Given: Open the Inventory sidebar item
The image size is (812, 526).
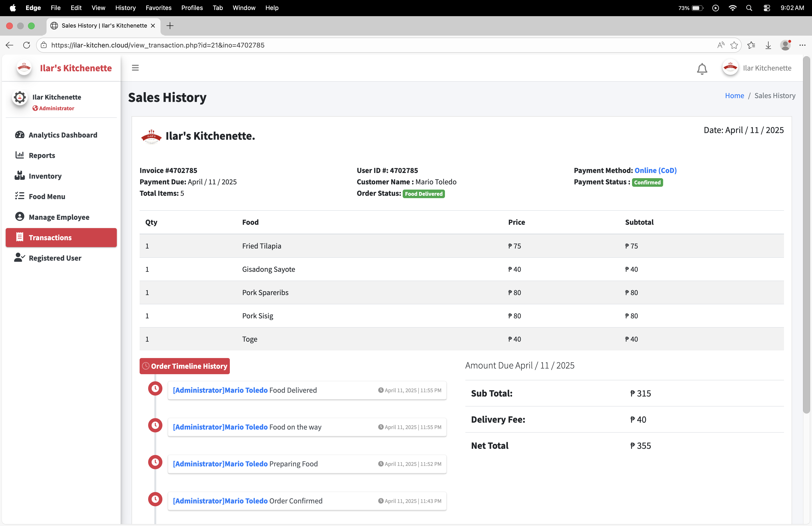Looking at the screenshot, I should (45, 176).
